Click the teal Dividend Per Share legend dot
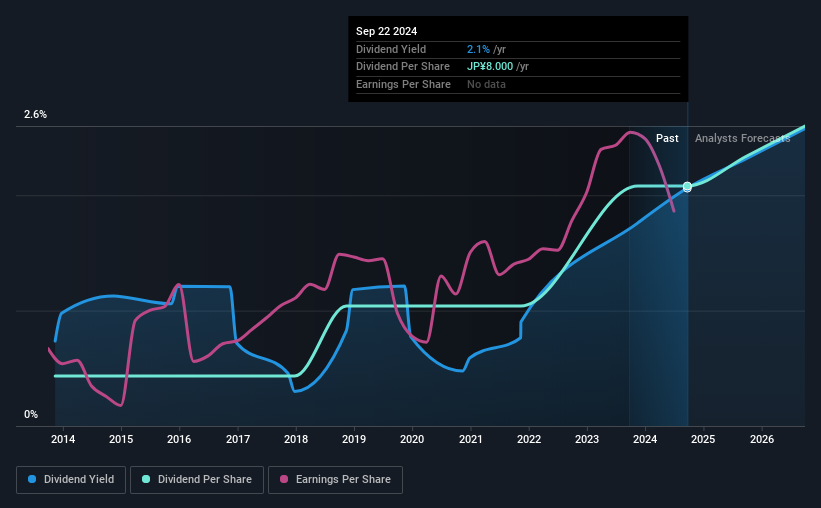The image size is (821, 508). [146, 479]
